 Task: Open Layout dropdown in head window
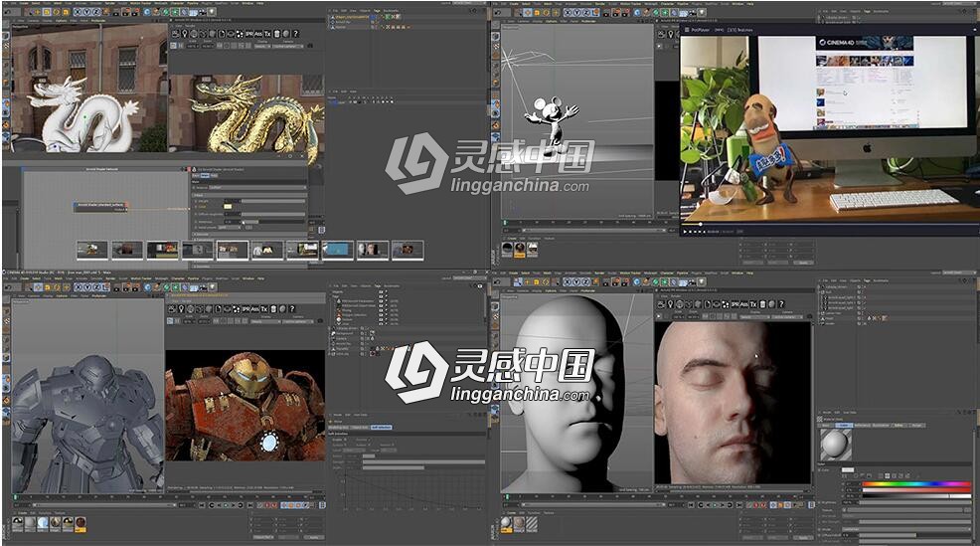pyautogui.click(x=959, y=273)
